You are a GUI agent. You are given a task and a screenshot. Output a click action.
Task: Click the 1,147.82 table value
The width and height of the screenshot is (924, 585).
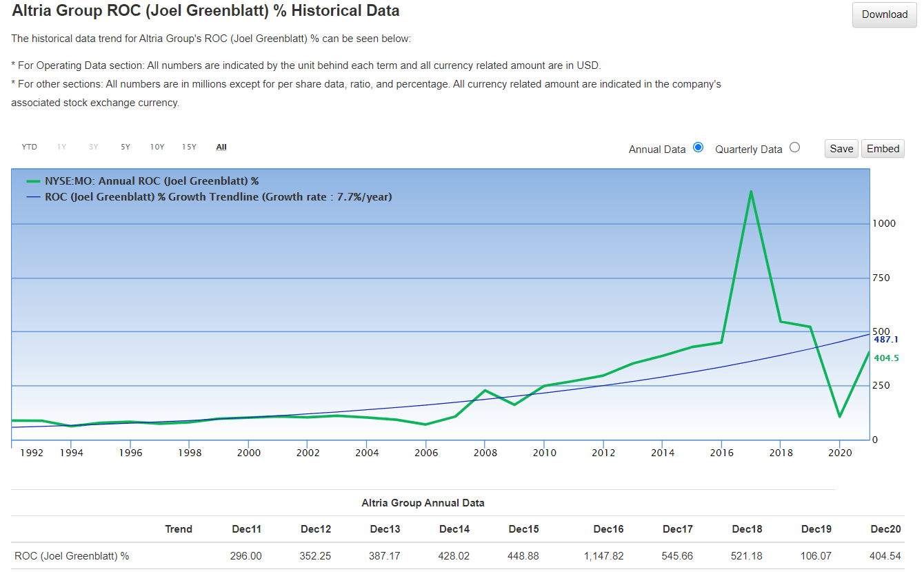pos(603,556)
